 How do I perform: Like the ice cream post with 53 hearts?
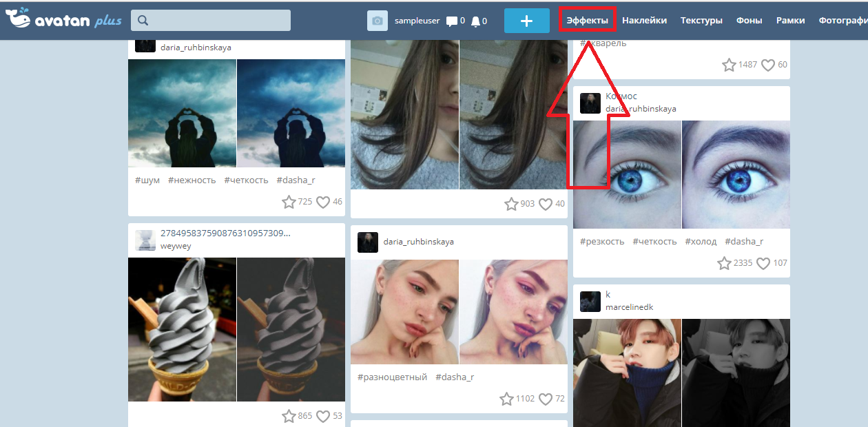pos(322,416)
